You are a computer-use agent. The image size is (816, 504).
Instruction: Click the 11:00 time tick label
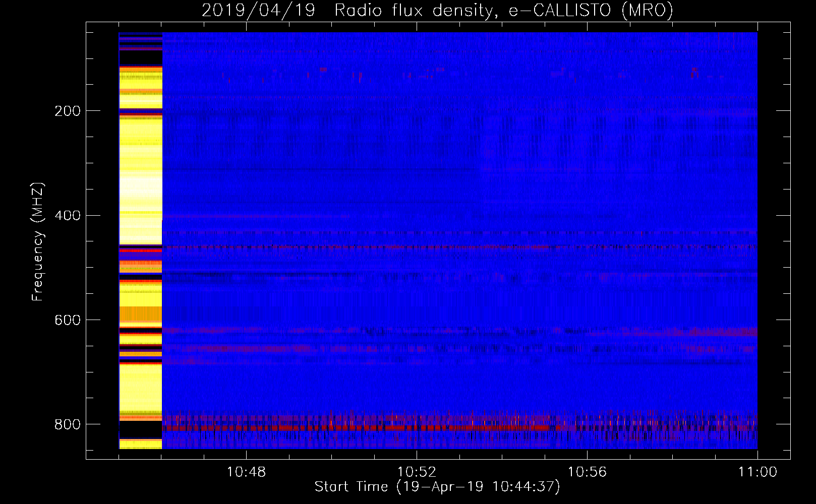[757, 472]
